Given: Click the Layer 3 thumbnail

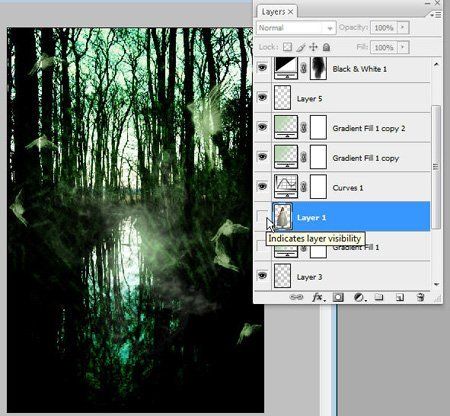Looking at the screenshot, I should [282, 276].
